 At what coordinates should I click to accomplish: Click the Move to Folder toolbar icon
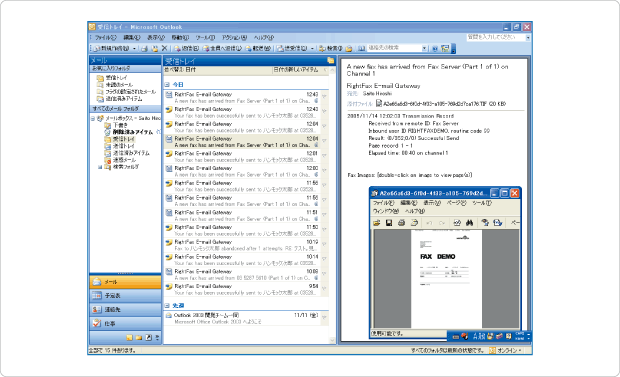(x=155, y=48)
